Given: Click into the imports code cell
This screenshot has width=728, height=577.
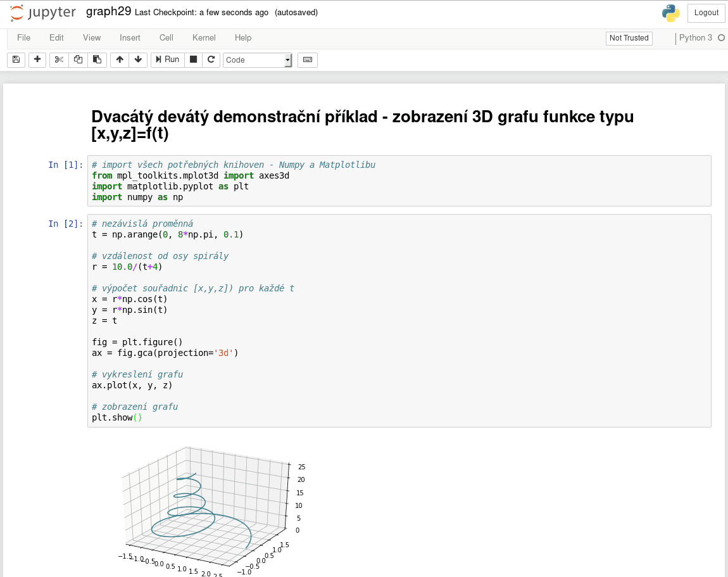Looking at the screenshot, I should [x=399, y=181].
